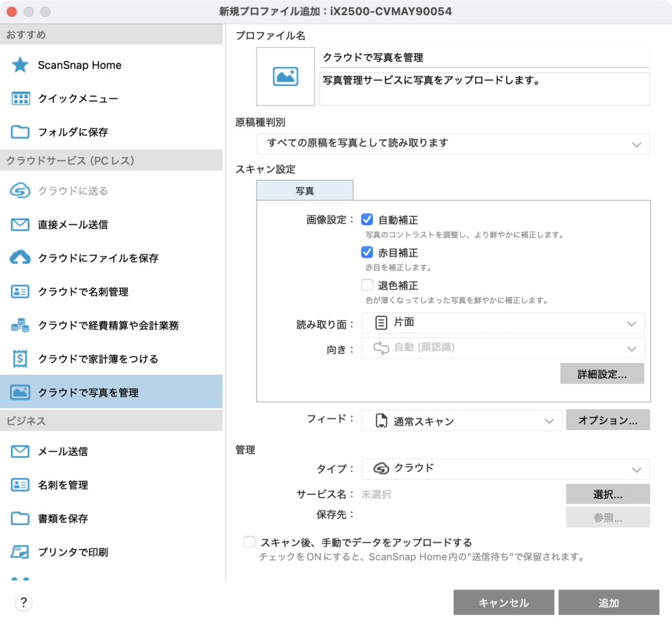This screenshot has height=625, width=672.
Task: Uncheck the 赤目補正 checkbox
Action: point(367,252)
